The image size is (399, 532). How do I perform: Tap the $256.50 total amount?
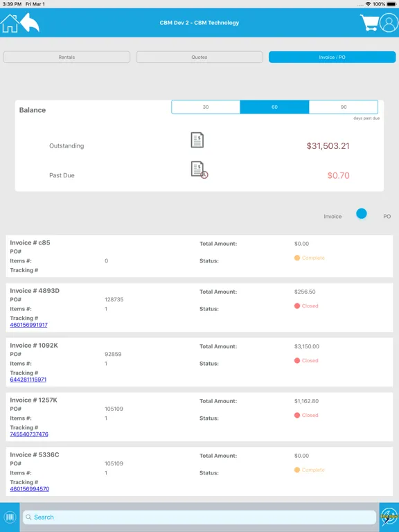305,292
